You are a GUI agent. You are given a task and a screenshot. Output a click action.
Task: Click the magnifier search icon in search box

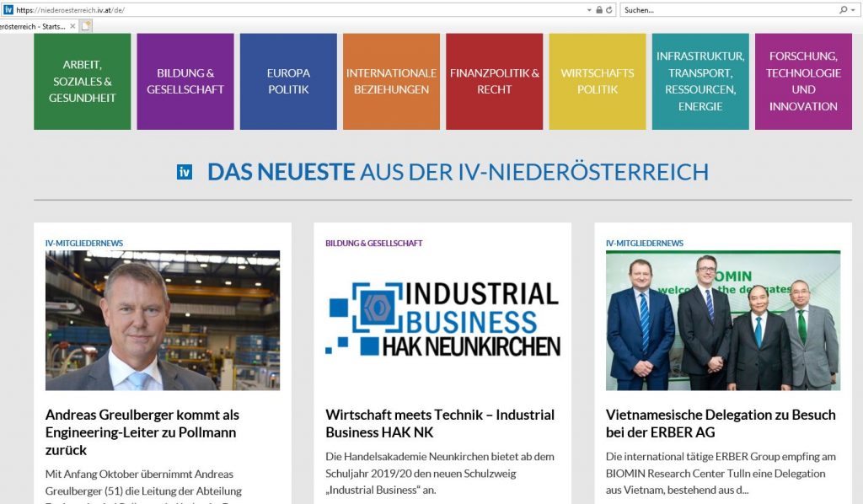pos(843,10)
